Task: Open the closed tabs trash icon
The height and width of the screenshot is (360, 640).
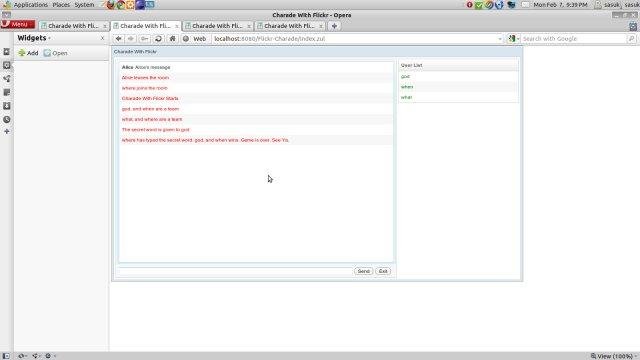Action: 633,26
